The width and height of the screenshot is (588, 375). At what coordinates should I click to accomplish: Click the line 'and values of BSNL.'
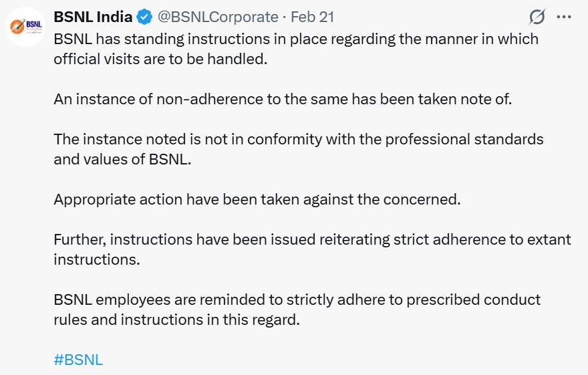click(x=122, y=159)
